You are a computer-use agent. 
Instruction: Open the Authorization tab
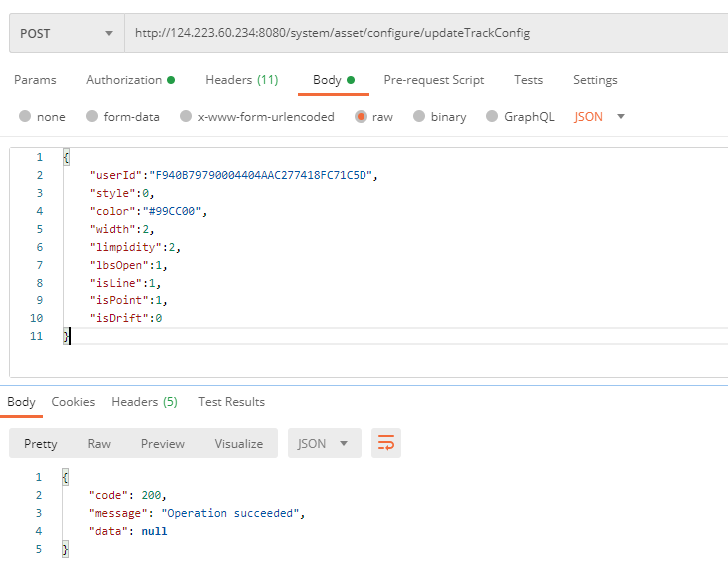click(x=130, y=80)
